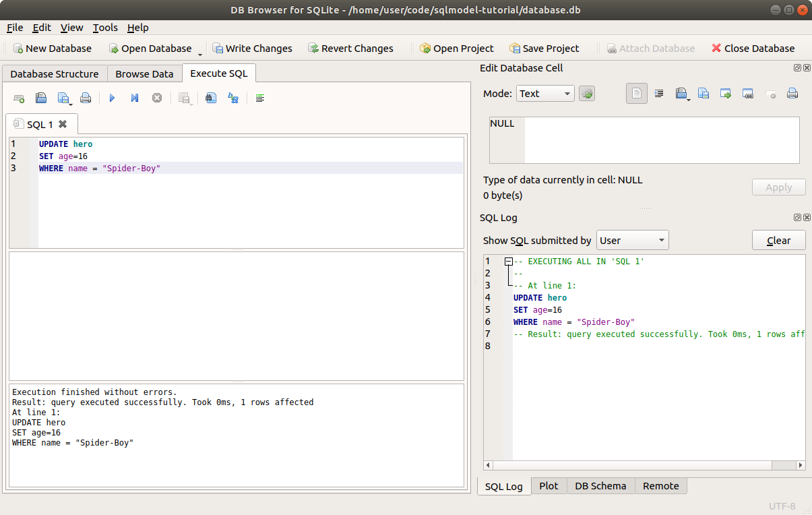Switch to the Browse Data tab
This screenshot has height=515, width=812.
click(144, 74)
